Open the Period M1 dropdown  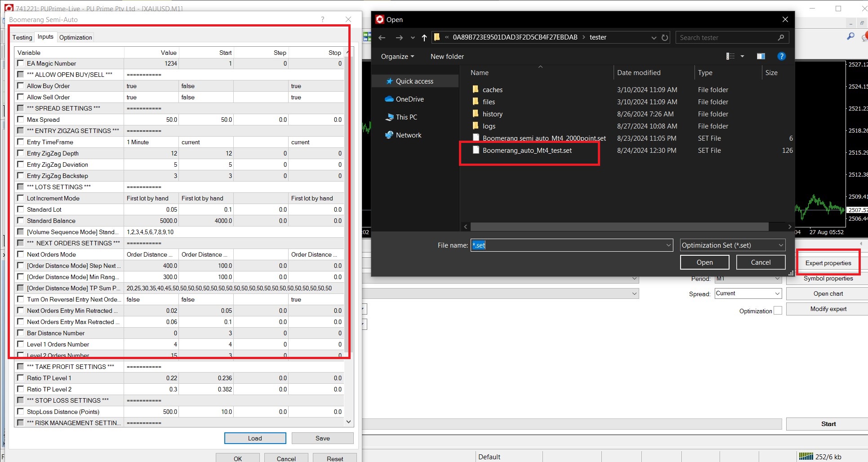point(748,279)
